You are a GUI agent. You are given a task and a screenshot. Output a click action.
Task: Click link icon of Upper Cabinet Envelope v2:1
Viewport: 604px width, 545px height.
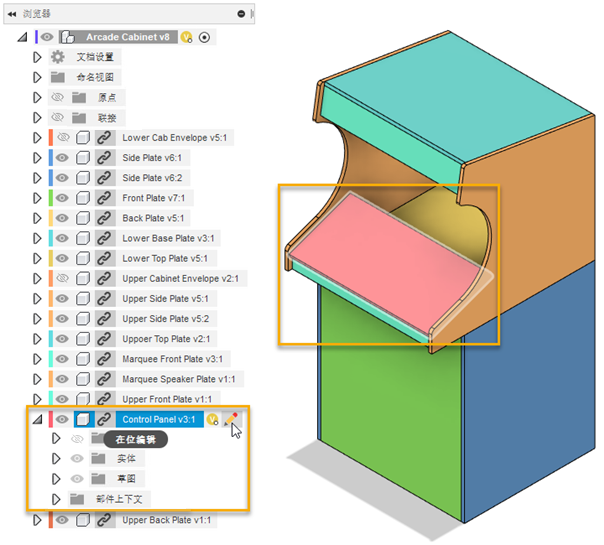(104, 278)
